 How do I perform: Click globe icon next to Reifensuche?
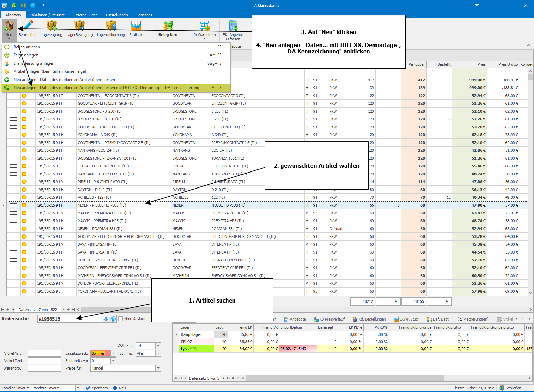113,319
